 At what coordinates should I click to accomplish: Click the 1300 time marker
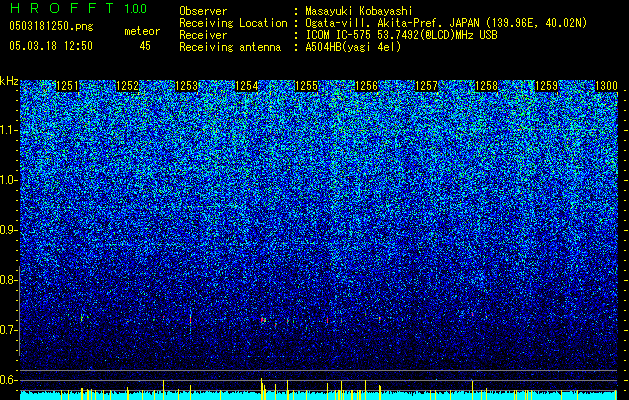click(x=606, y=86)
